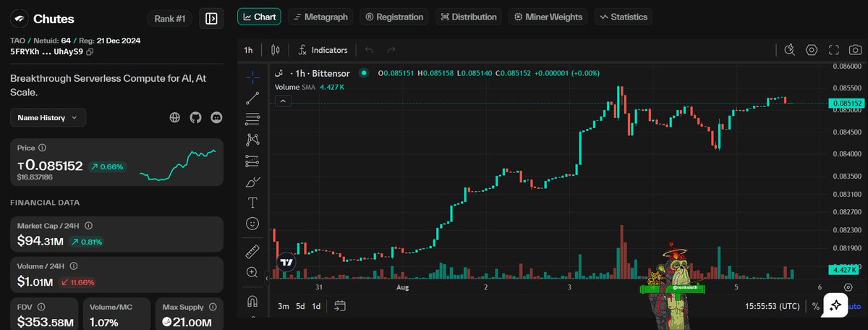Activate the zoom in tool
The width and height of the screenshot is (868, 330).
tap(252, 272)
